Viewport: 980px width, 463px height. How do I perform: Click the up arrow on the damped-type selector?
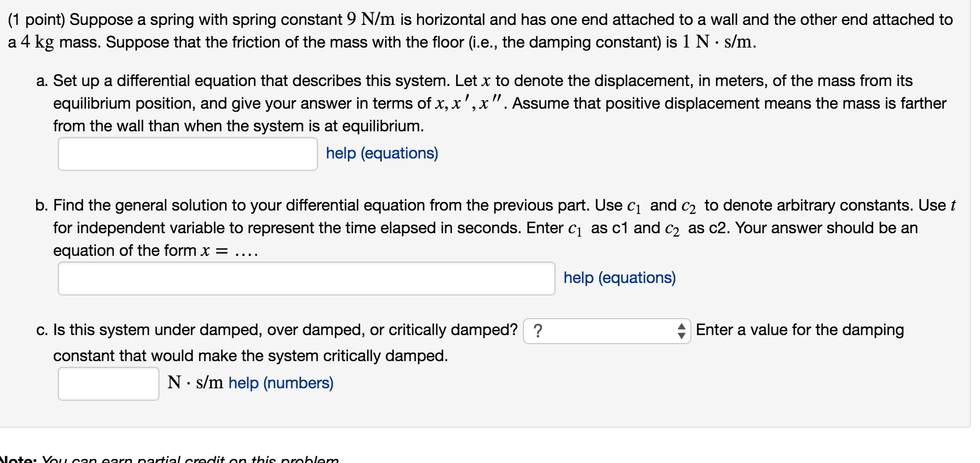point(682,327)
